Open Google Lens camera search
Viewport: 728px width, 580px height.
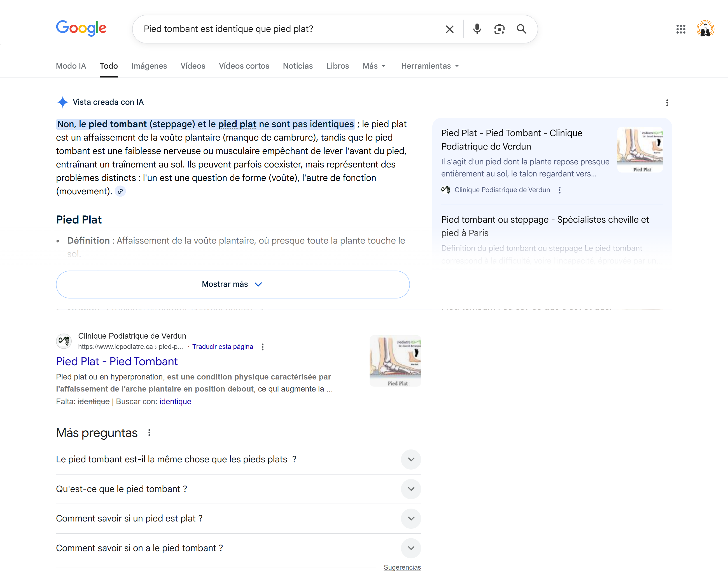pyautogui.click(x=500, y=29)
